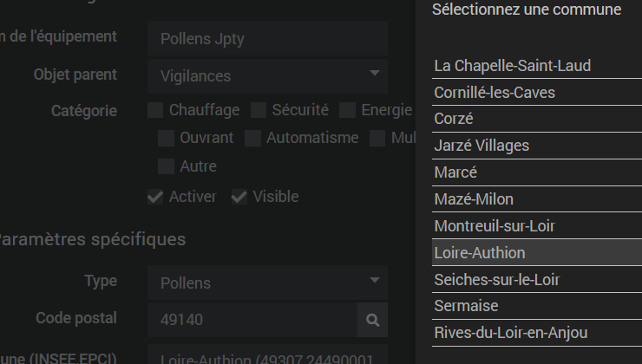Screen dimensions: 642x364
Task: Toggle the Autre category checkbox
Action: [x=166, y=166]
